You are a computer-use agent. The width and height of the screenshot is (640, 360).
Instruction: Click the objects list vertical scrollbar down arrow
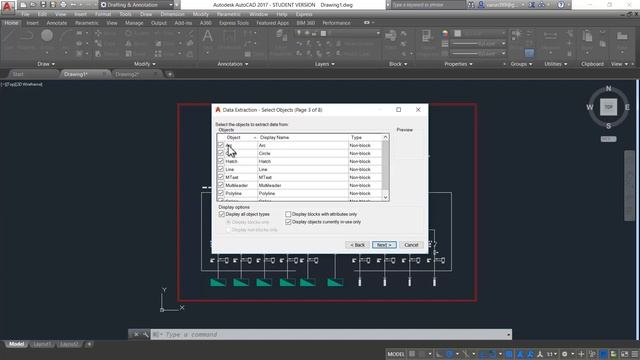pos(385,197)
